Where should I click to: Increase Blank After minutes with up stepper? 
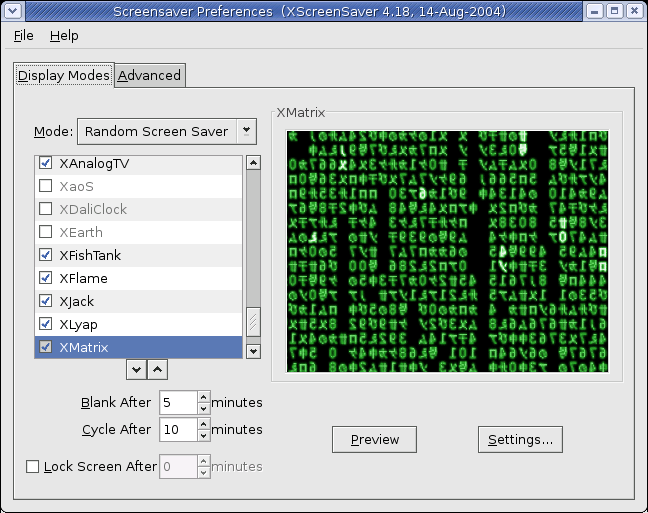[204, 397]
